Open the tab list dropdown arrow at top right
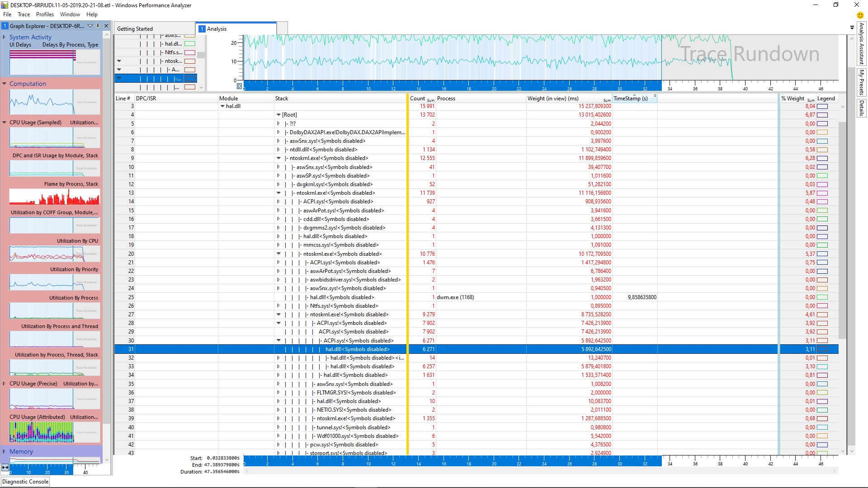The image size is (868, 488). 852,28
